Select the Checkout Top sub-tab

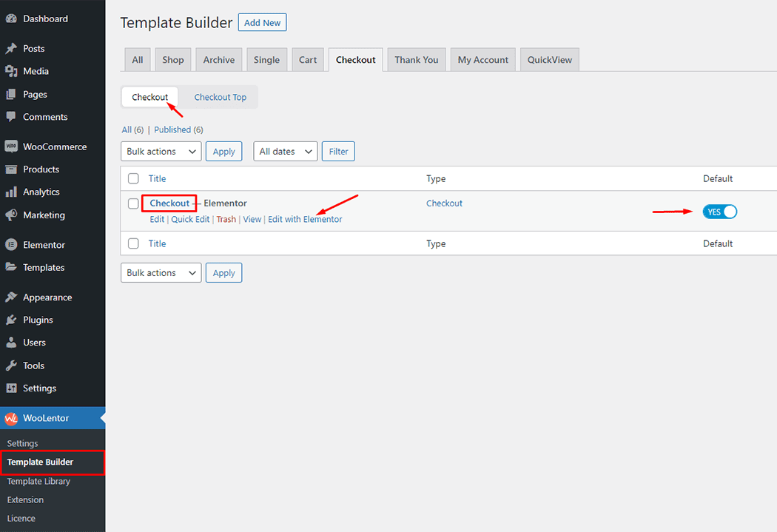[x=219, y=97]
